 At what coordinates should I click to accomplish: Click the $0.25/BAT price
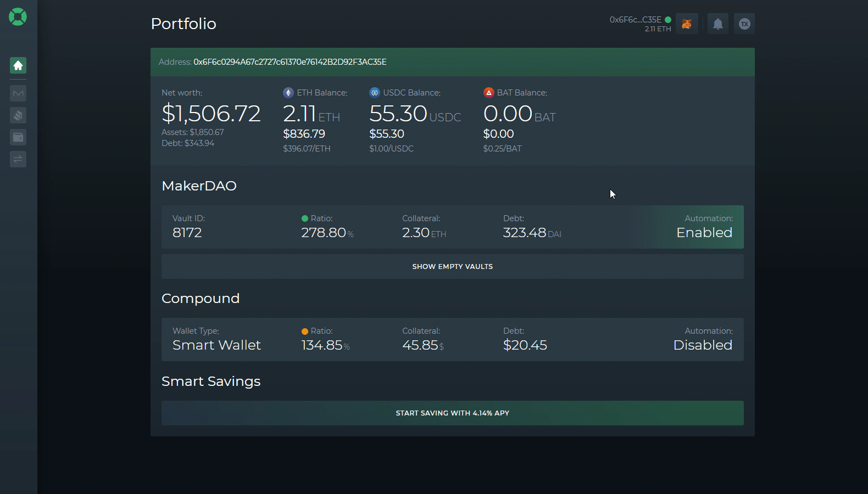pos(502,149)
